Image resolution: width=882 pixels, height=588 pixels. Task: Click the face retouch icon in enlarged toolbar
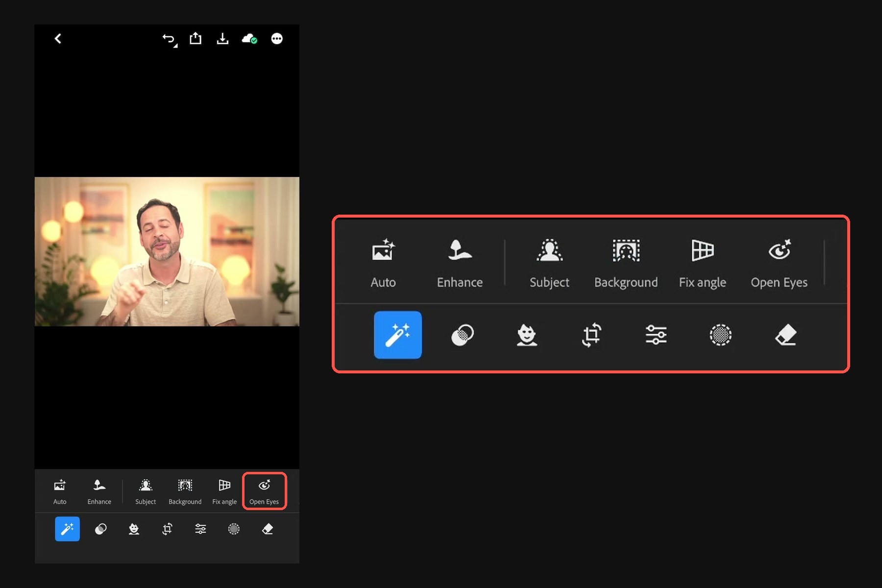point(527,335)
